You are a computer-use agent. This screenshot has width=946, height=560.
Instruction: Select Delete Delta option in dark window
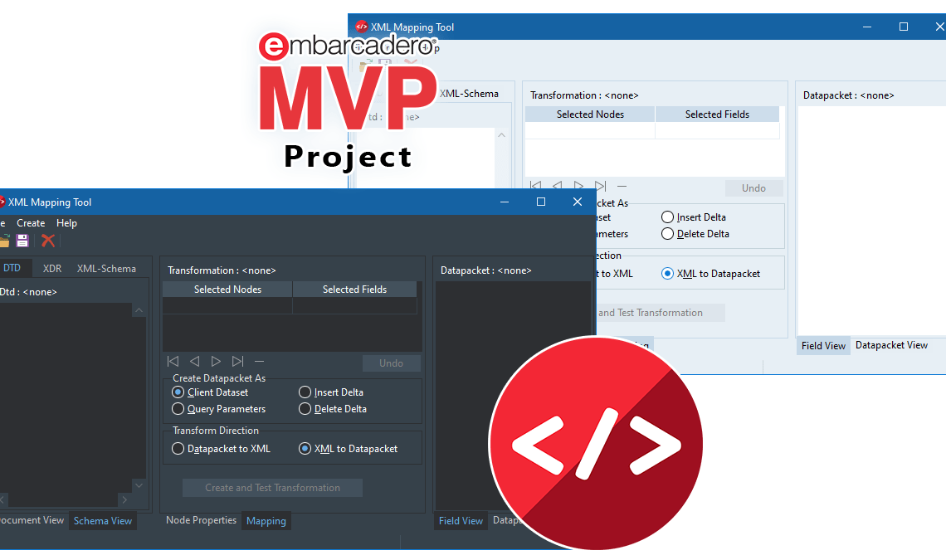333,409
